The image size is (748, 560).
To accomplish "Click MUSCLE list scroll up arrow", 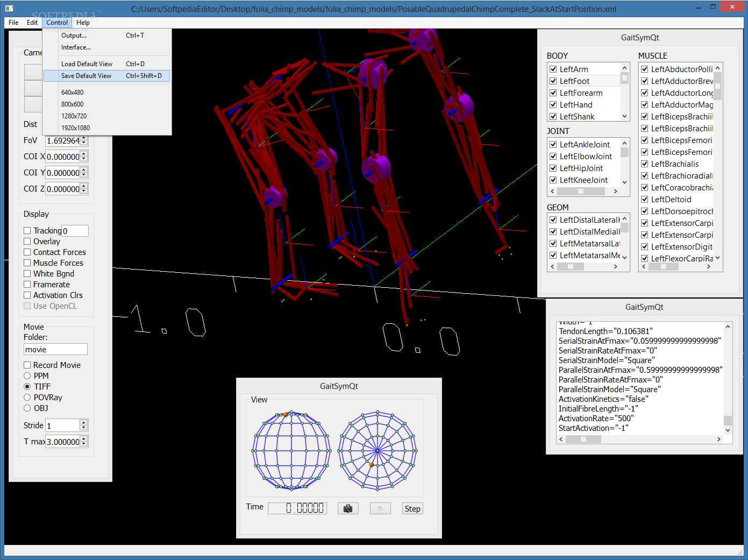I will [x=717, y=68].
